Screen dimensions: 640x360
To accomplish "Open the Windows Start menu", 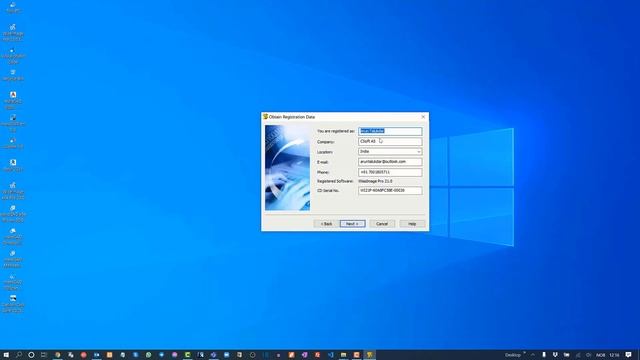I will point(6,355).
